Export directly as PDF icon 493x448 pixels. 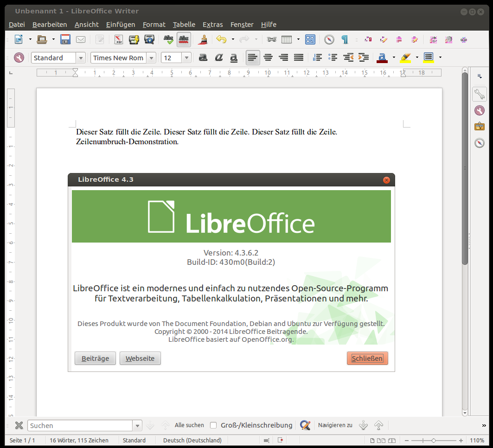pyautogui.click(x=119, y=39)
